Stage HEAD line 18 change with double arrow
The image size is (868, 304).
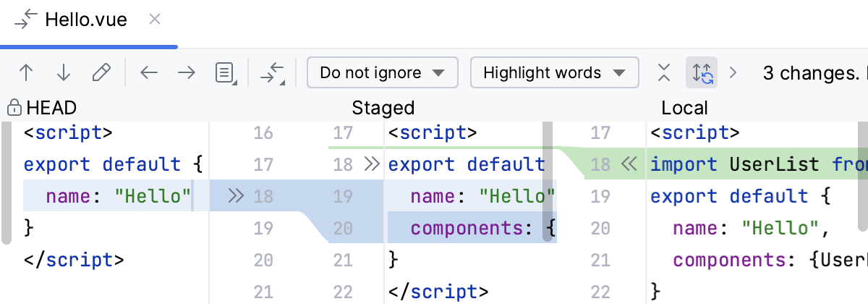coord(236,195)
